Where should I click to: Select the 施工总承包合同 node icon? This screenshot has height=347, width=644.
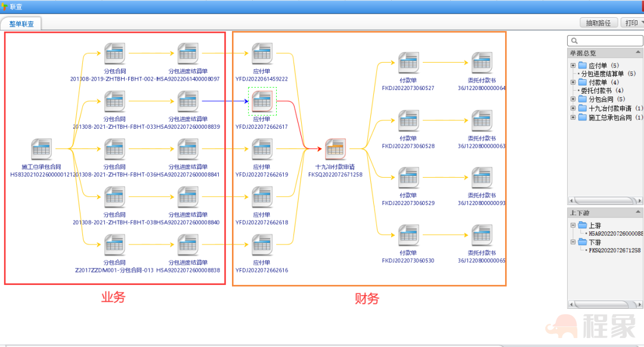pos(42,149)
